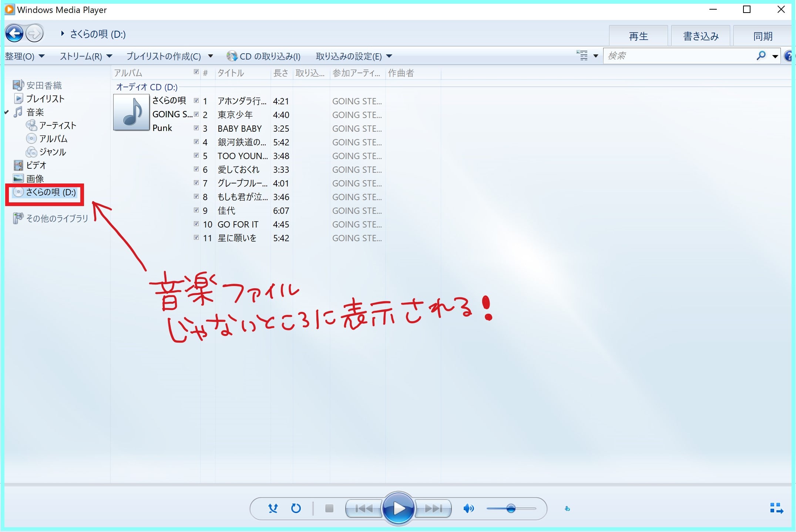The image size is (796, 532).
Task: Open アーティスト under music
Action: tap(51, 125)
